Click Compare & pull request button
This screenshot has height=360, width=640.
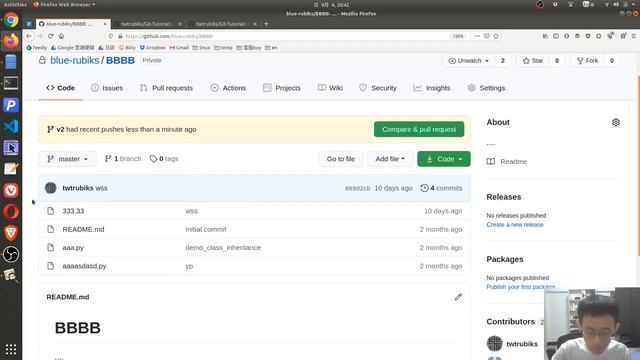tap(419, 129)
